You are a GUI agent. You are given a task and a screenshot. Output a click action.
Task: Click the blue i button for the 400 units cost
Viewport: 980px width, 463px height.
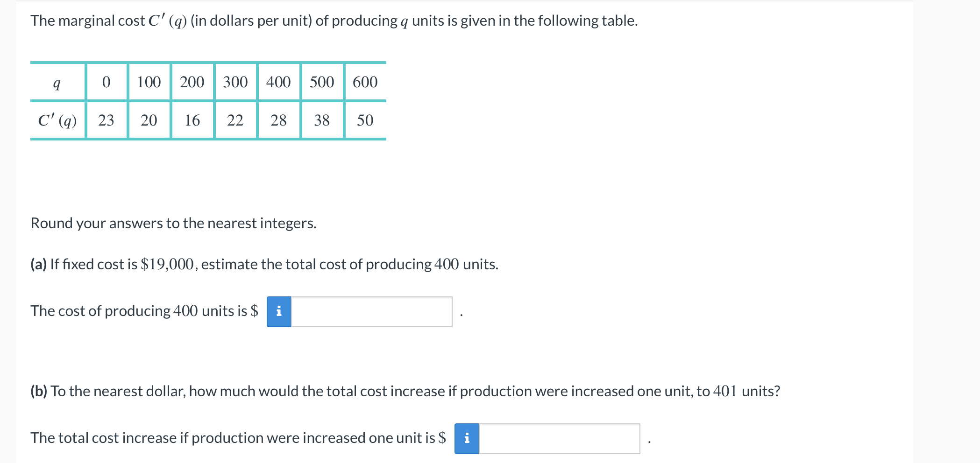click(279, 311)
